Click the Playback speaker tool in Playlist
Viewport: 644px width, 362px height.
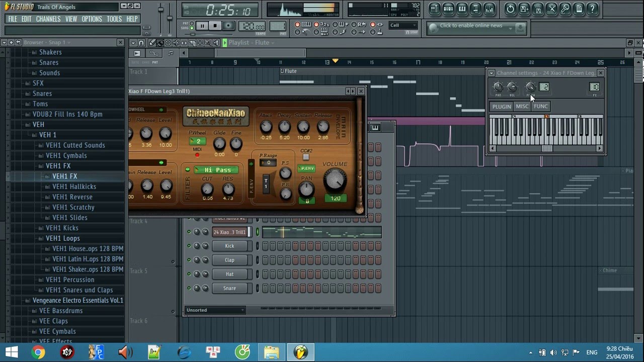point(216,43)
